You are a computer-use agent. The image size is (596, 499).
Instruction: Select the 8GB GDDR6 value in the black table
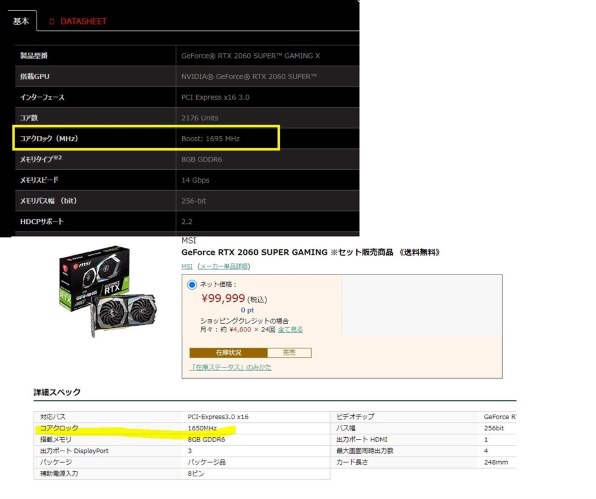pos(201,159)
